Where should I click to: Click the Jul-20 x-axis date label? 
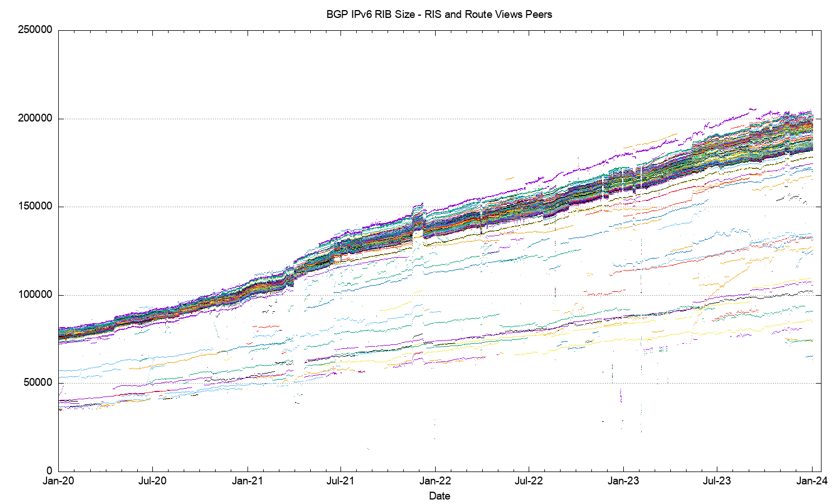(152, 480)
